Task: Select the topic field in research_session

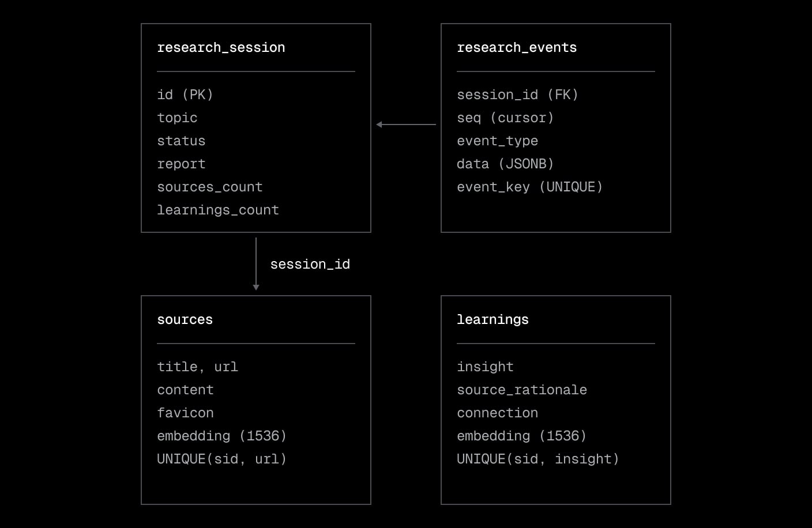Action: (177, 118)
